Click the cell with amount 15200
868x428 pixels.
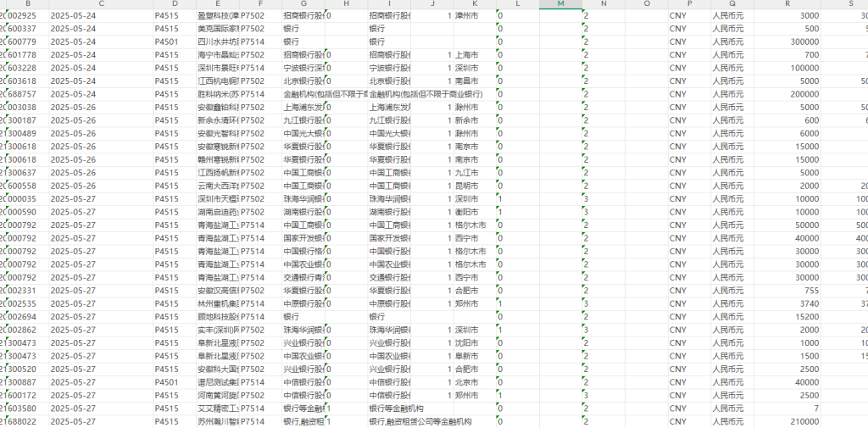point(787,317)
